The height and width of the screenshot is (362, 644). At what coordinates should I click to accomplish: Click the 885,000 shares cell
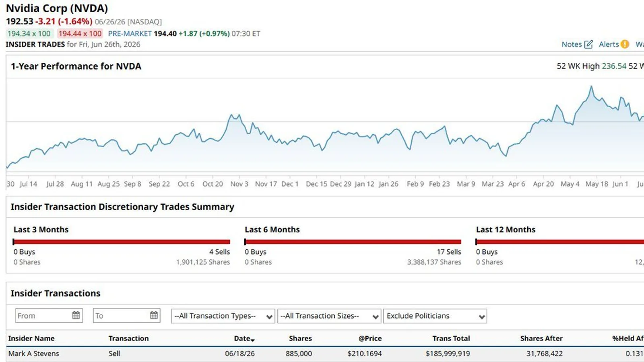tap(299, 354)
